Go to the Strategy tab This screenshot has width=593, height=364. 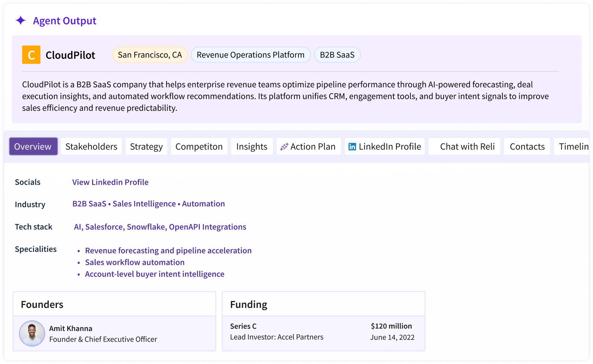click(x=146, y=147)
